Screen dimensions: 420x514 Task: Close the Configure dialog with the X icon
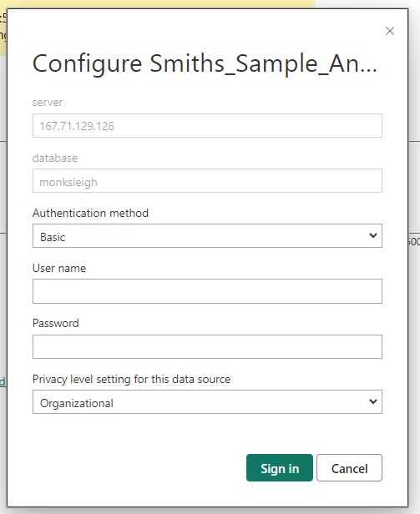pyautogui.click(x=390, y=31)
